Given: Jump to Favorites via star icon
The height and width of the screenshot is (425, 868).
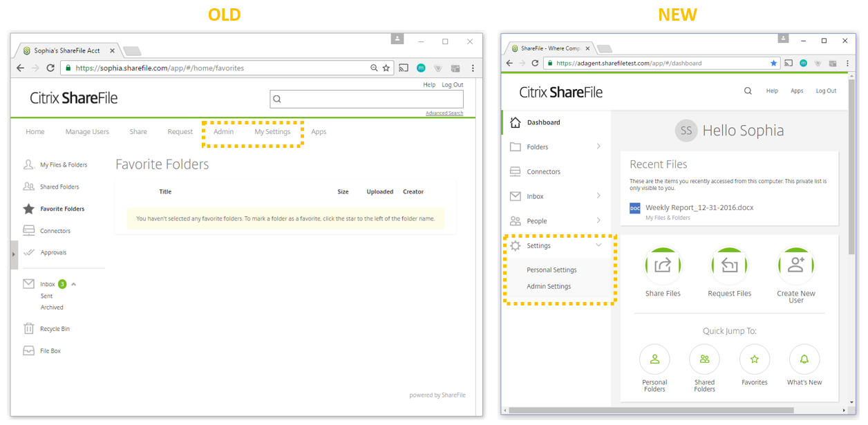Looking at the screenshot, I should [754, 359].
